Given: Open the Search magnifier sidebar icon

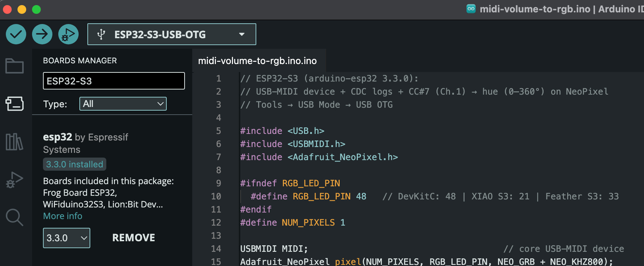Looking at the screenshot, I should [x=15, y=217].
